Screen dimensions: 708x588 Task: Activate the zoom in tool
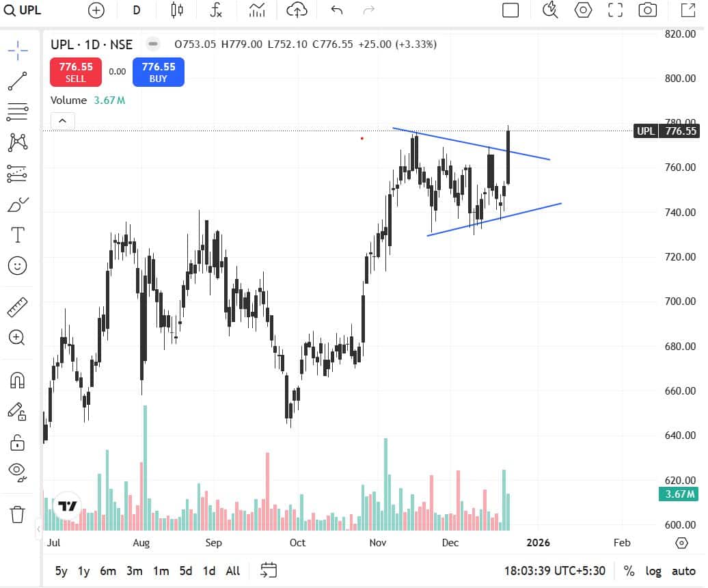[x=16, y=338]
